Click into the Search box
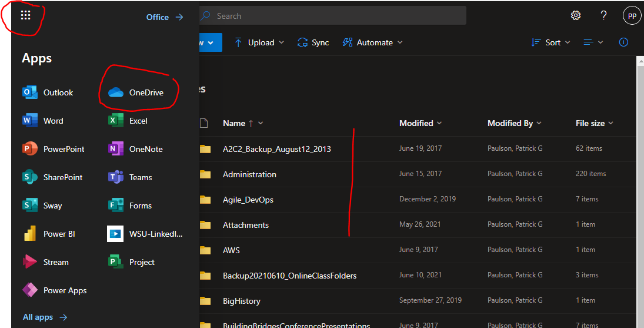 [x=335, y=16]
